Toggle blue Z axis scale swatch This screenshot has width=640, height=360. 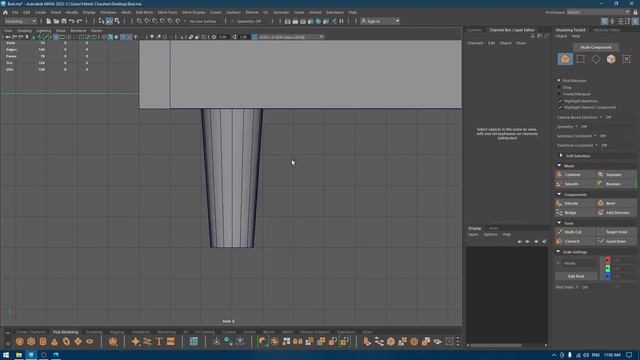point(607,276)
